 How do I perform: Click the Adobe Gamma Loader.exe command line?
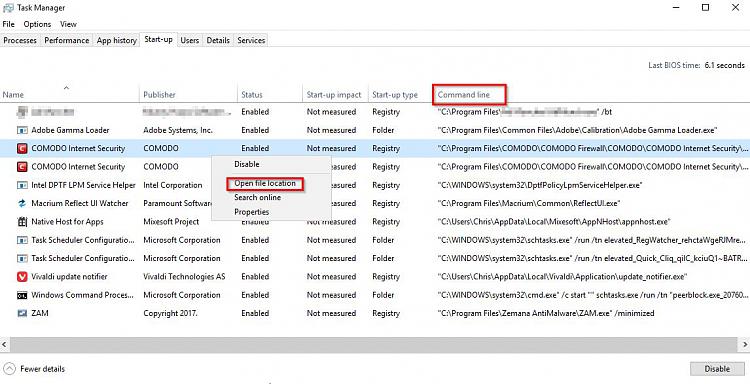pos(577,130)
